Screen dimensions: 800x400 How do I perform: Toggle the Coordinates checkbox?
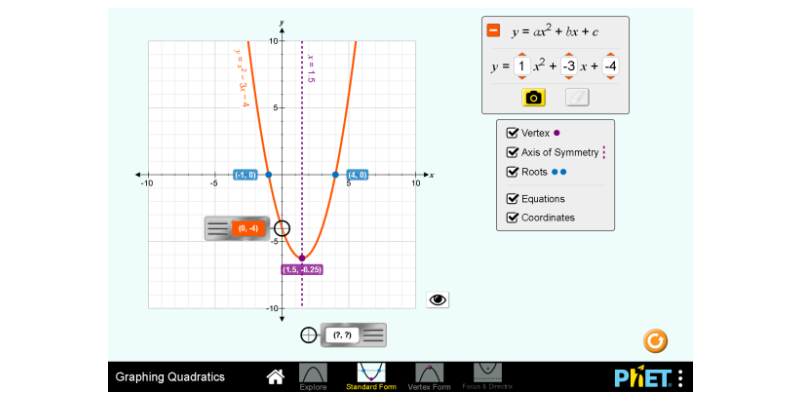513,218
